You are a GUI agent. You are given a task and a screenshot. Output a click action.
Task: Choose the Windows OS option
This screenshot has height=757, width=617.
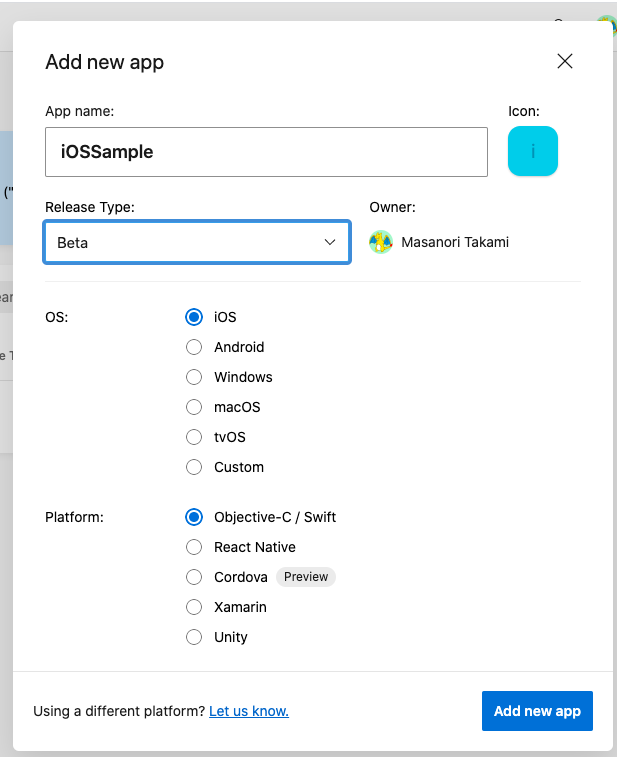[194, 377]
